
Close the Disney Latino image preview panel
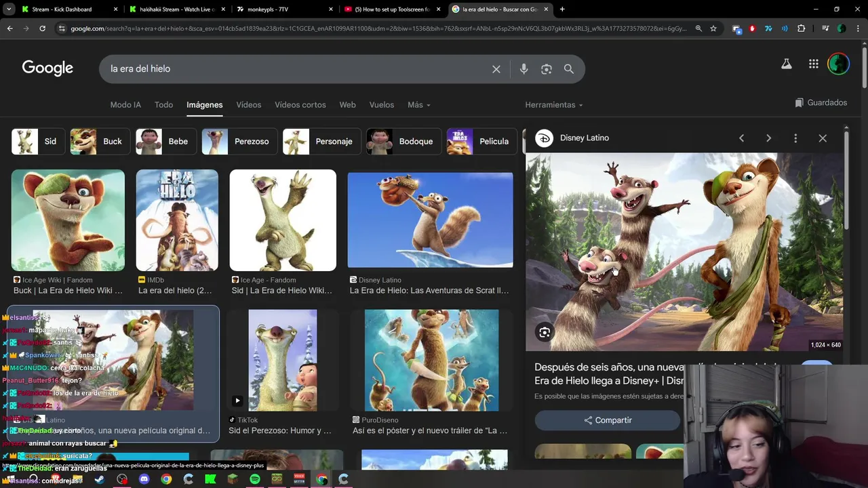[823, 138]
